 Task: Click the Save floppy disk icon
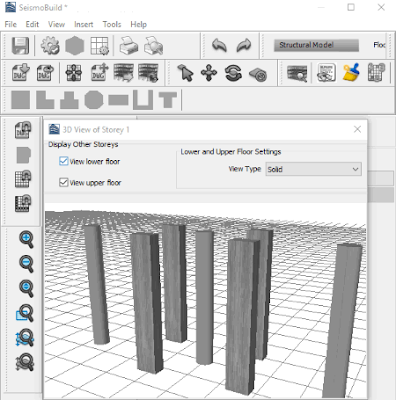tap(20, 45)
